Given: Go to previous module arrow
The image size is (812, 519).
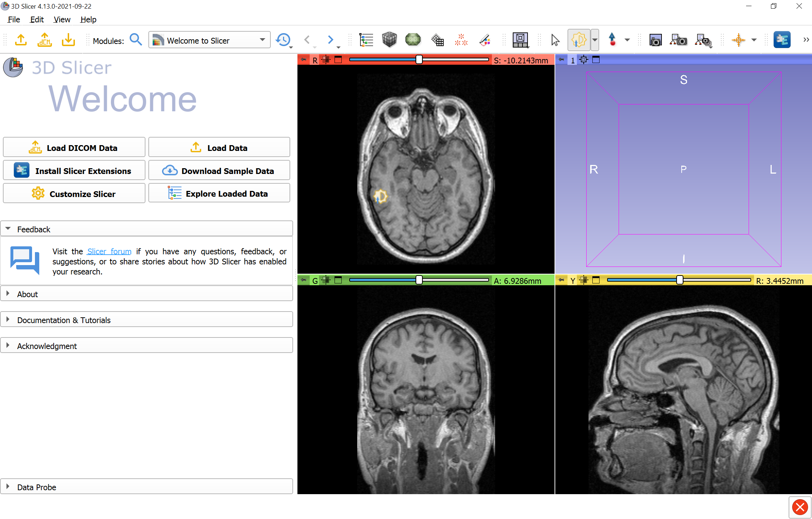Looking at the screenshot, I should (307, 40).
